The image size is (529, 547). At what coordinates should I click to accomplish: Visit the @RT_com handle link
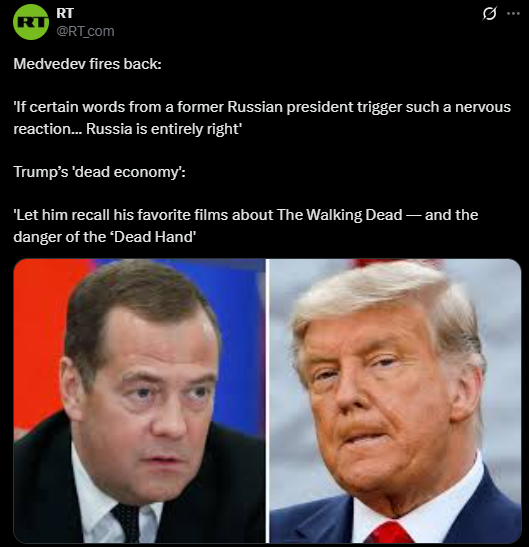pyautogui.click(x=85, y=31)
